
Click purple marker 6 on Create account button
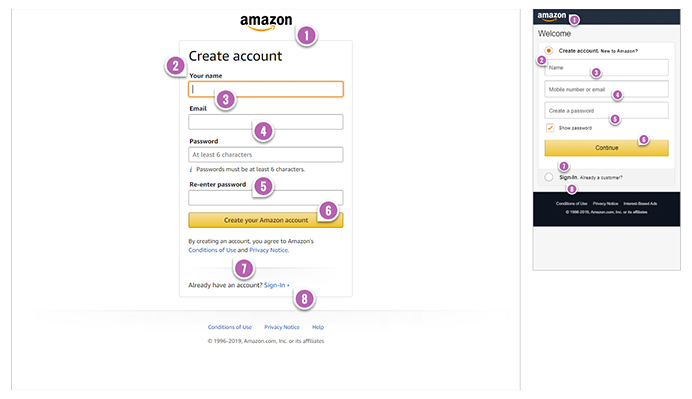pyautogui.click(x=328, y=211)
